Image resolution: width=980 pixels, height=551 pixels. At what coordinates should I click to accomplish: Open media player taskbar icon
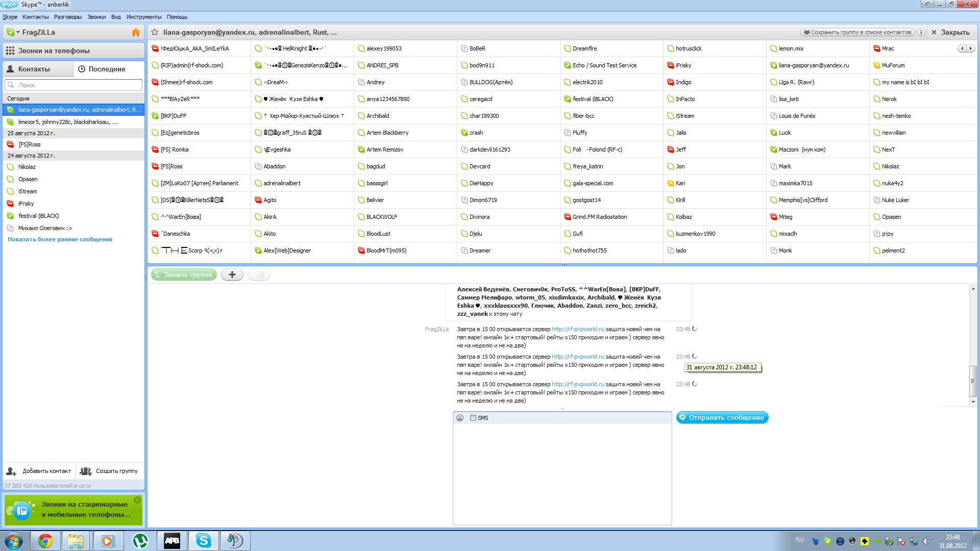tap(107, 541)
